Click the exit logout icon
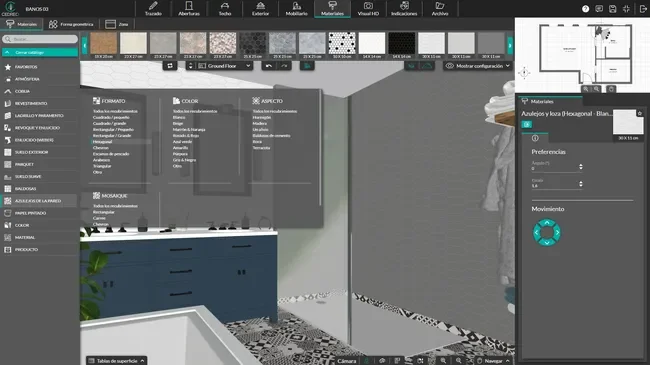The width and height of the screenshot is (650, 365). 643,9
